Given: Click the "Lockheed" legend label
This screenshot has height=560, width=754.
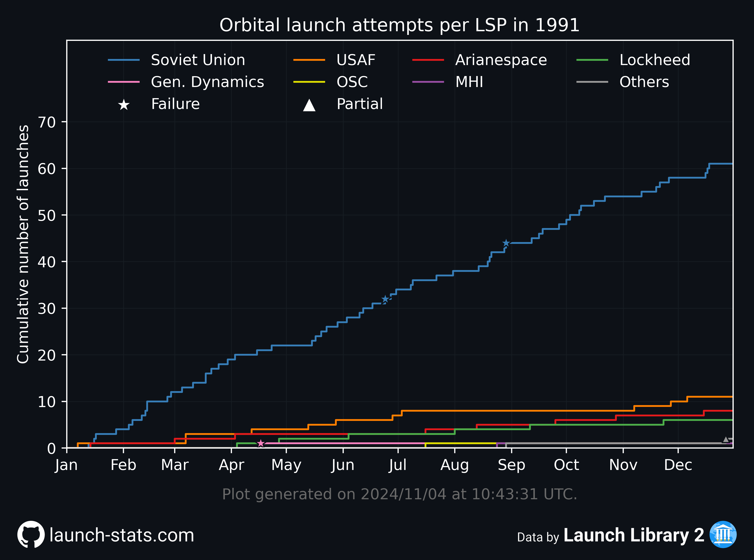Looking at the screenshot, I should coord(655,60).
